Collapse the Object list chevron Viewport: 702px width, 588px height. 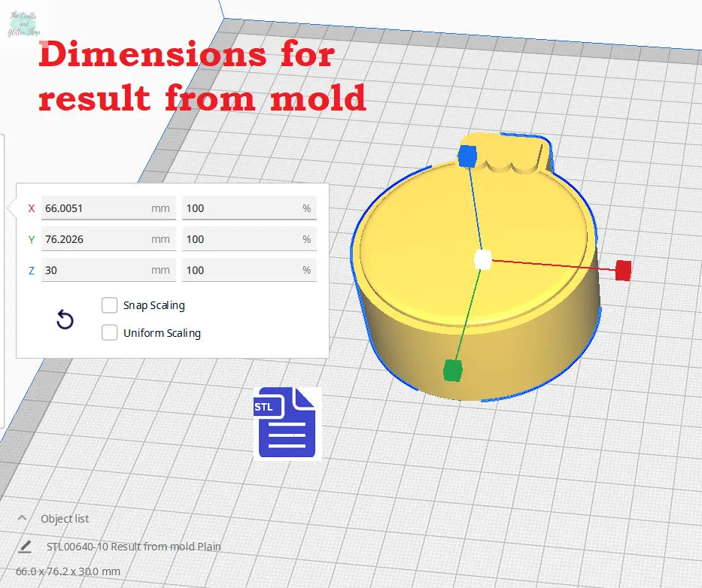coord(23,518)
